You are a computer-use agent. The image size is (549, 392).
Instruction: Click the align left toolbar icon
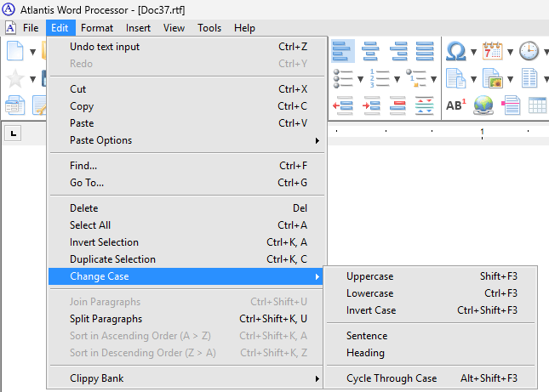[x=343, y=51]
